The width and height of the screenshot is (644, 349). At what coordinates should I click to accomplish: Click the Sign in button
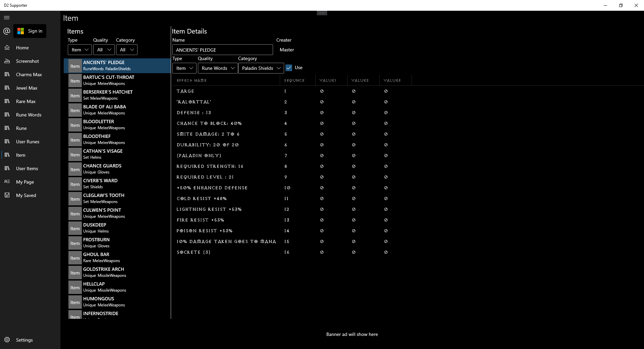click(30, 31)
